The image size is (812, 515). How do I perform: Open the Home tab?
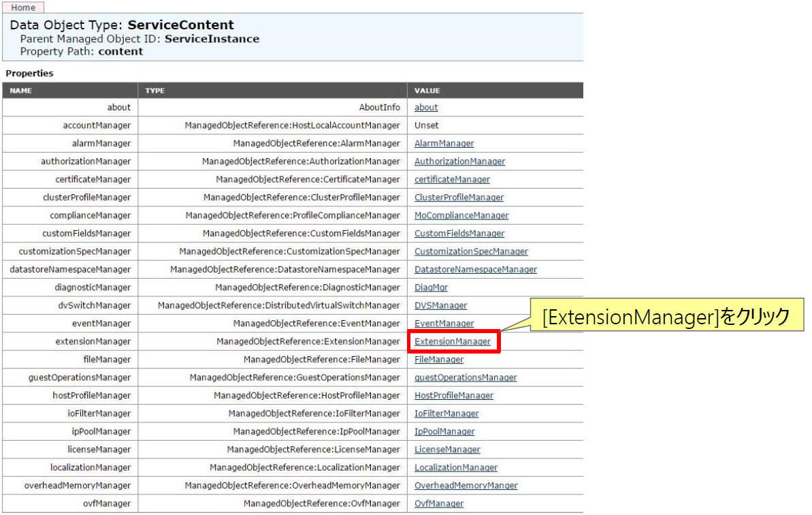(x=23, y=7)
